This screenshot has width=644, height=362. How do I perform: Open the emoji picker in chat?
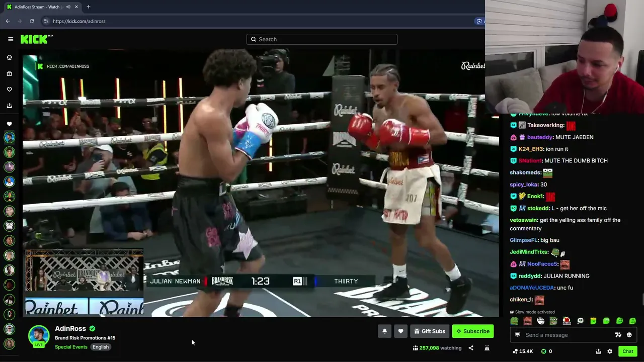click(x=629, y=335)
